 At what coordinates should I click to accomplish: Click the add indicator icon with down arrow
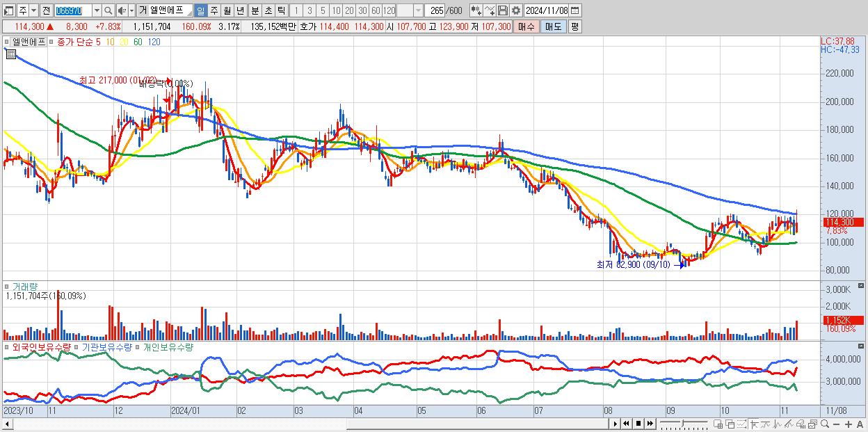(476, 10)
